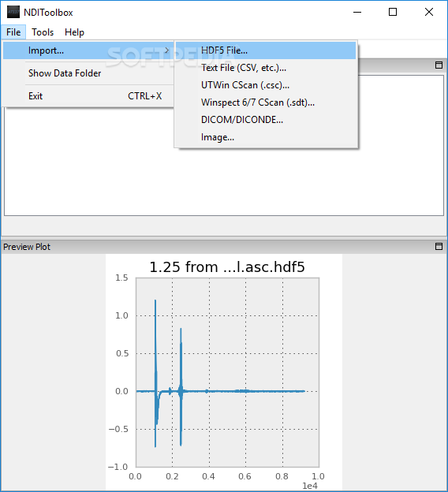Click the preview plot waveform chart
The height and width of the screenshot is (492, 448).
(227, 372)
